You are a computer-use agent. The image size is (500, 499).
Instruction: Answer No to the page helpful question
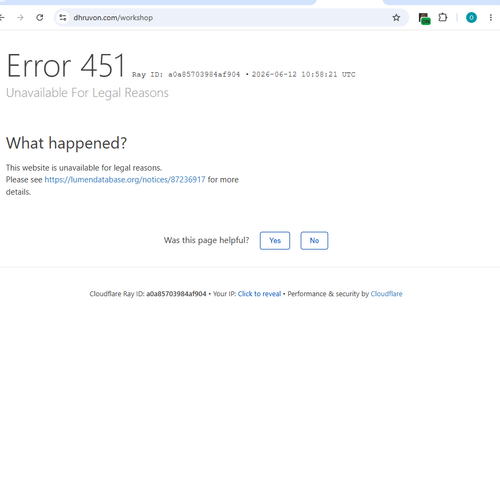314,240
